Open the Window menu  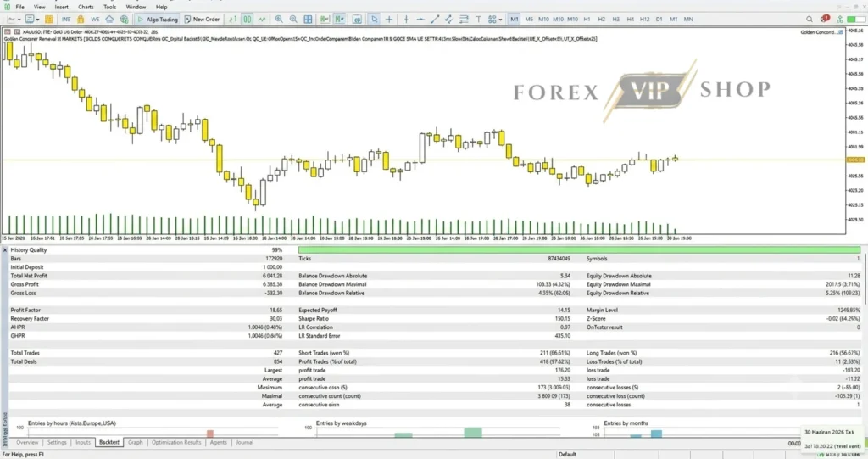click(x=136, y=7)
